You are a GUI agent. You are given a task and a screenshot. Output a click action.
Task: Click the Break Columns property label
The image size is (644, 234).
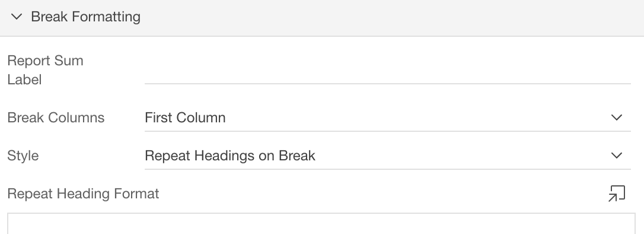[56, 118]
